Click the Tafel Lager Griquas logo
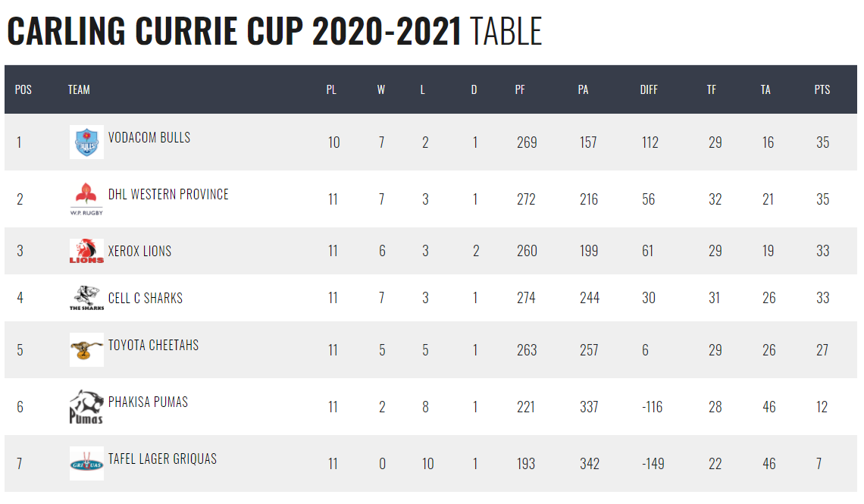The width and height of the screenshot is (864, 504). [86, 463]
